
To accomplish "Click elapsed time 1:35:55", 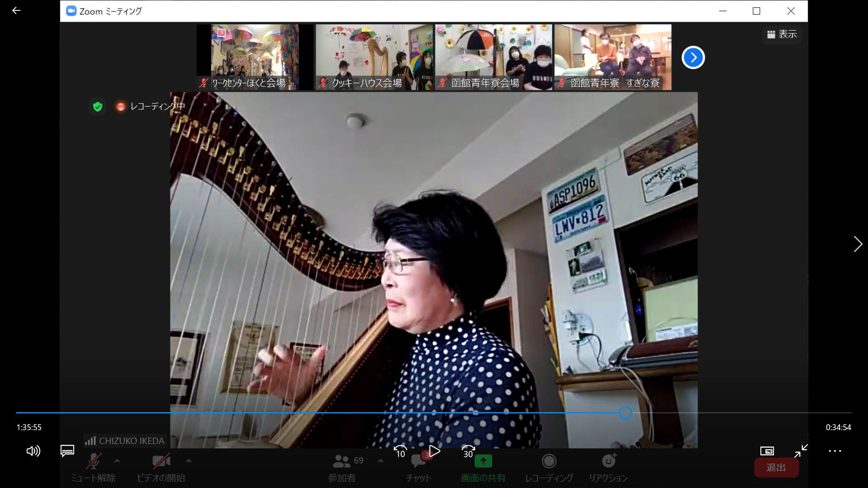I will click(29, 427).
